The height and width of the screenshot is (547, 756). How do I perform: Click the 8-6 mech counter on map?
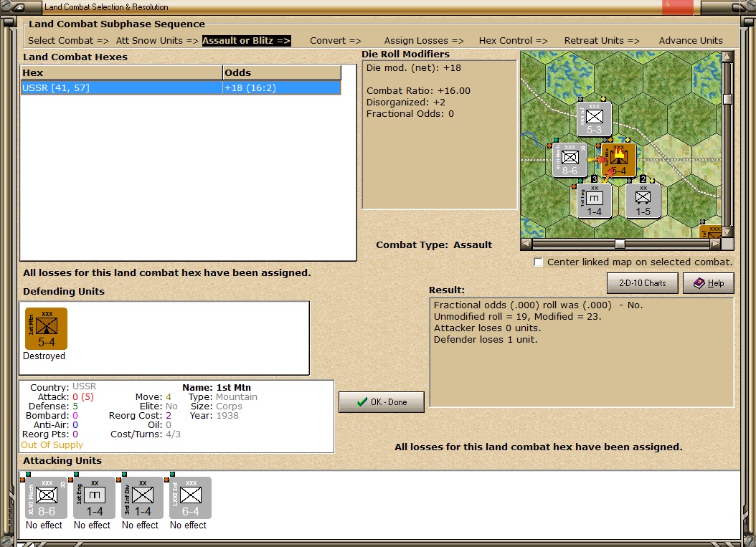[570, 160]
